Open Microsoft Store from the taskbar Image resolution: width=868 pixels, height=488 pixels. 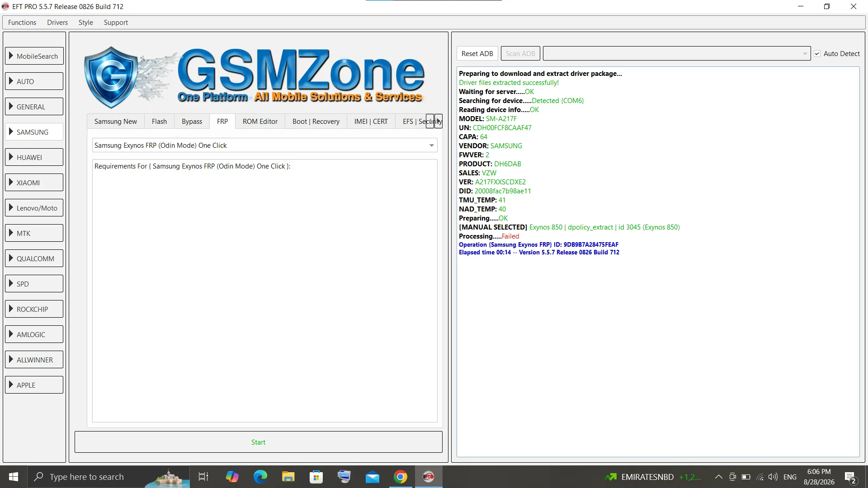[x=316, y=477]
